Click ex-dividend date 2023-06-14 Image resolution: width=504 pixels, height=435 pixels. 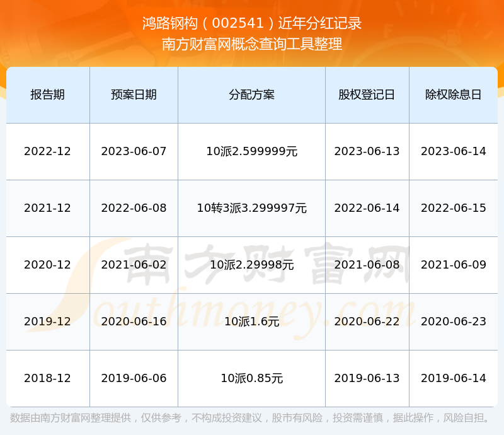(x=453, y=151)
